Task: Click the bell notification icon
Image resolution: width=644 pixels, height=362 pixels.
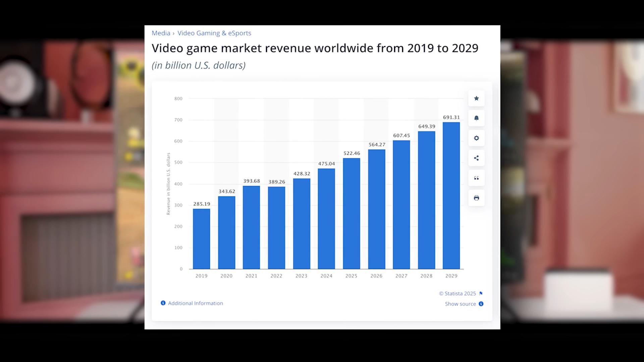Action: click(476, 118)
